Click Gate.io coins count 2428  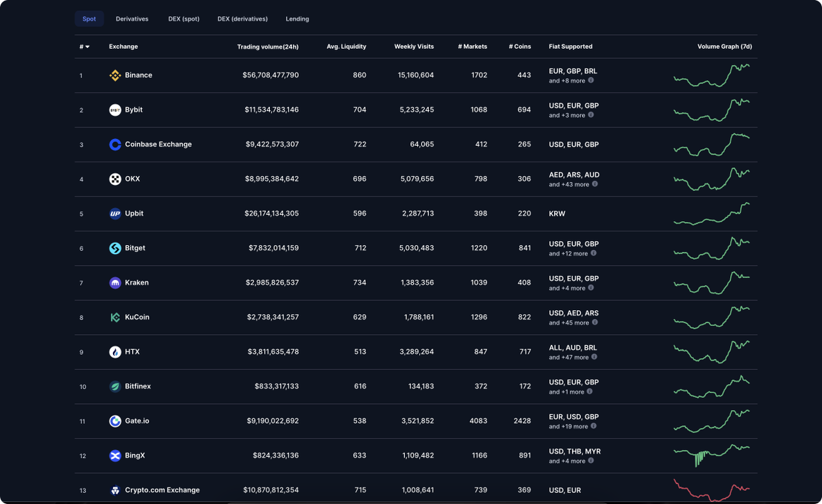(522, 421)
